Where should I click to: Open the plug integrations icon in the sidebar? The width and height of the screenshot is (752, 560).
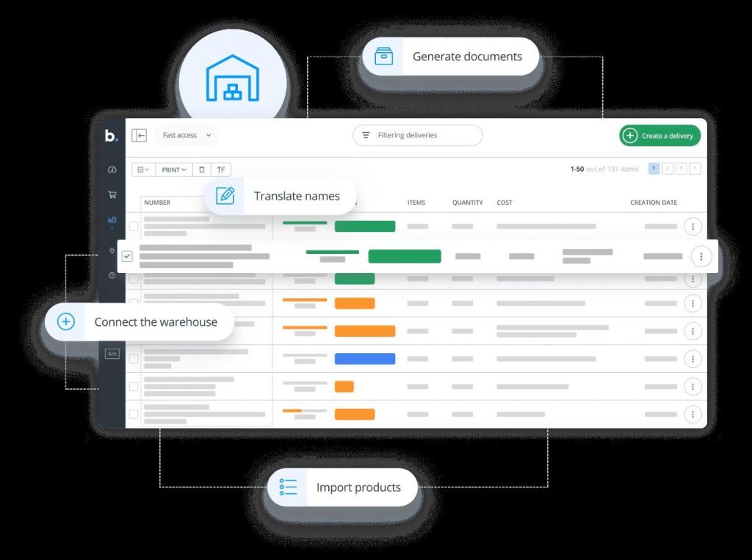click(x=112, y=250)
